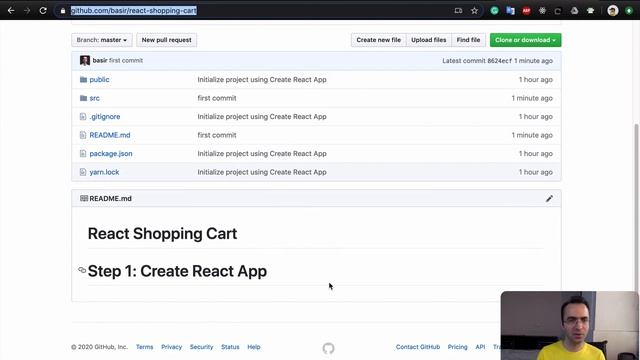Click the New pull request button
Viewport: 640px width, 360px height.
tap(167, 40)
